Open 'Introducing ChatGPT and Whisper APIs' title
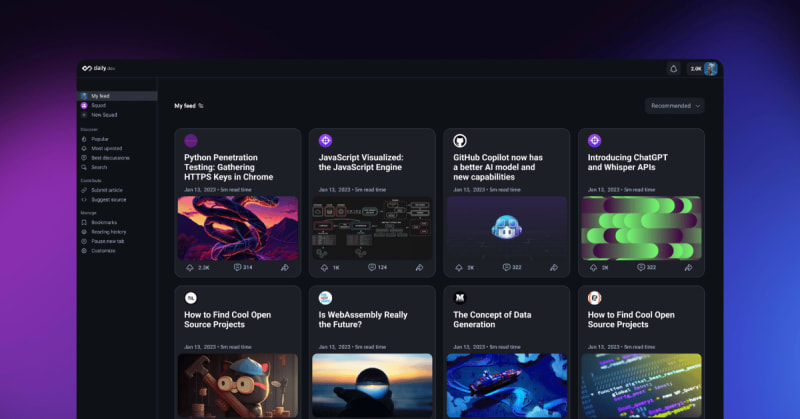The image size is (800, 419). [x=628, y=162]
